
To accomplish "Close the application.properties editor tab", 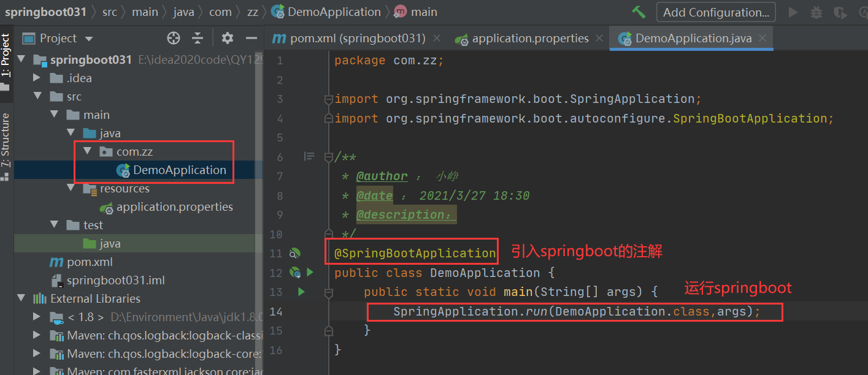I will [599, 38].
